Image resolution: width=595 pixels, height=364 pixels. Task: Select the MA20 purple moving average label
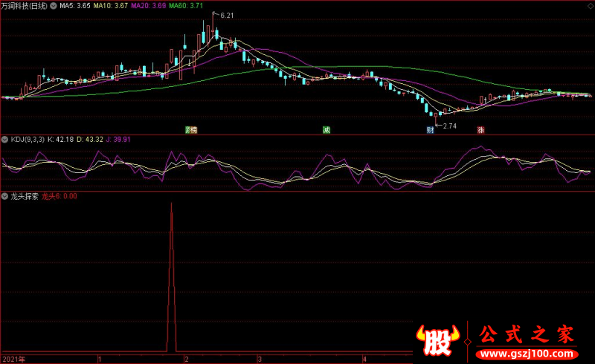click(x=148, y=6)
